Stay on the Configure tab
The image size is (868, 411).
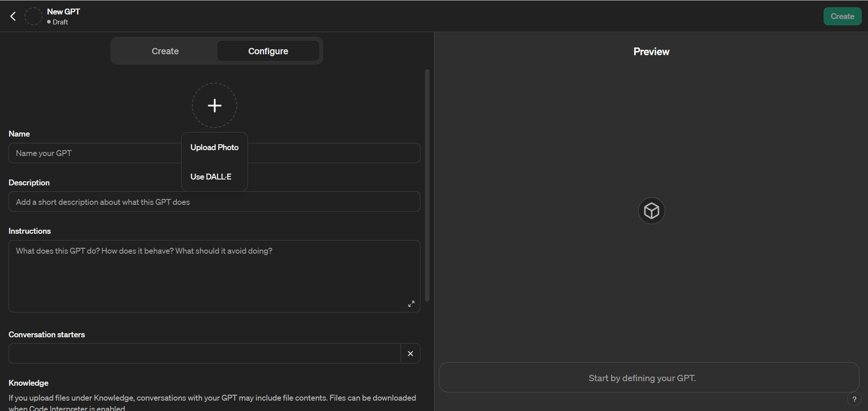(x=268, y=51)
